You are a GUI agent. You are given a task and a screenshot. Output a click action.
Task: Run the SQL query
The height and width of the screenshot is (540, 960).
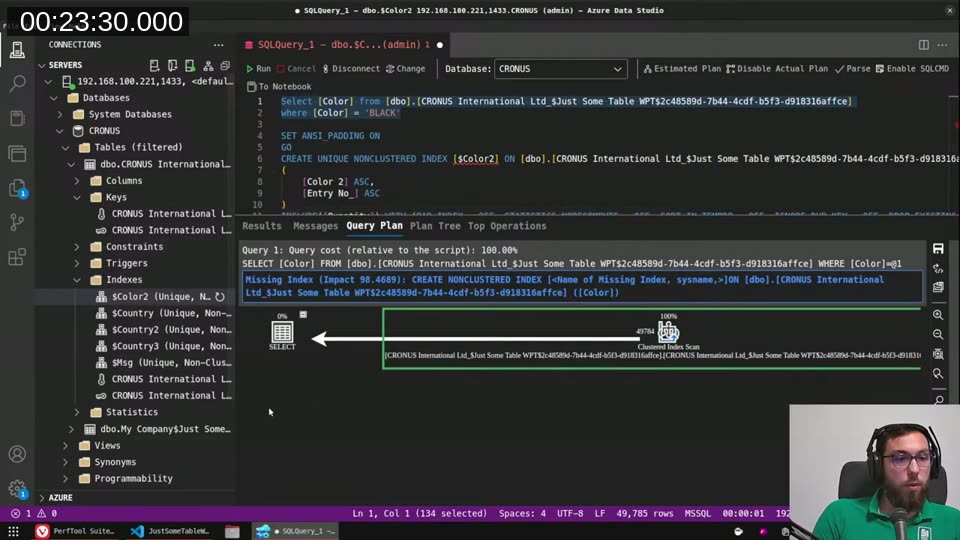tap(258, 69)
